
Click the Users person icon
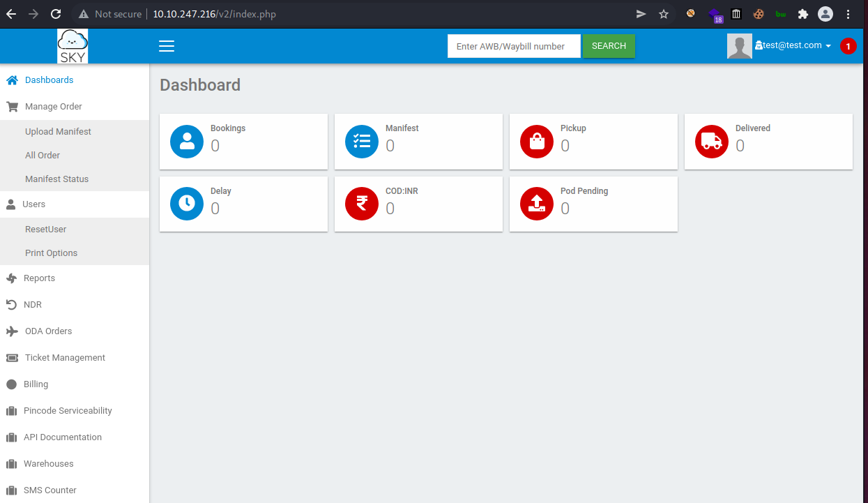coord(11,204)
